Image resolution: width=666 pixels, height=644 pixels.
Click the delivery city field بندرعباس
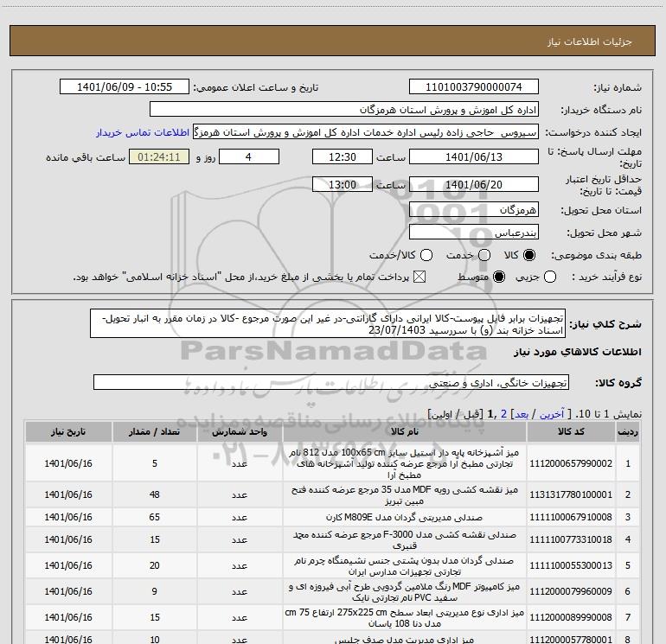pos(474,232)
